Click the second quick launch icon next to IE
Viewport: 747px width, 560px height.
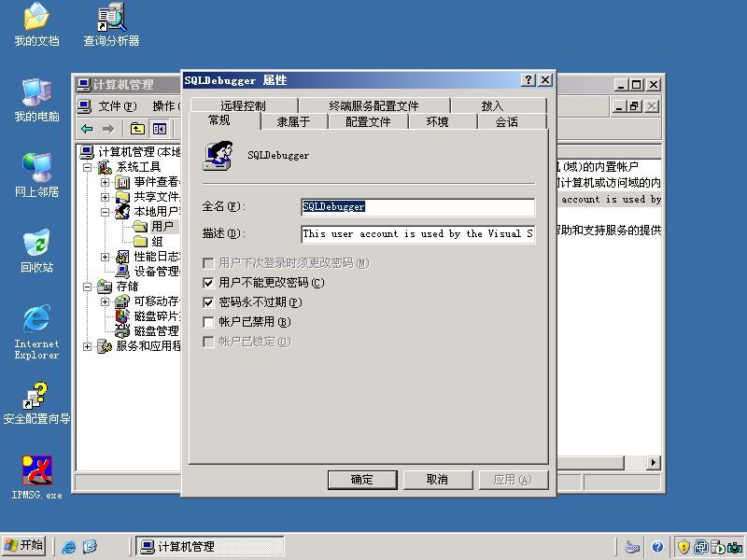coord(90,546)
